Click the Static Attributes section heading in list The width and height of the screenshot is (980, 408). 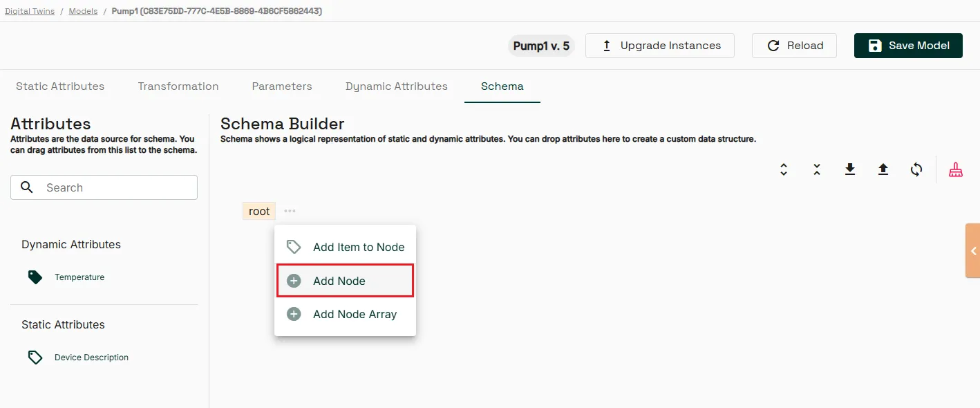click(x=63, y=324)
